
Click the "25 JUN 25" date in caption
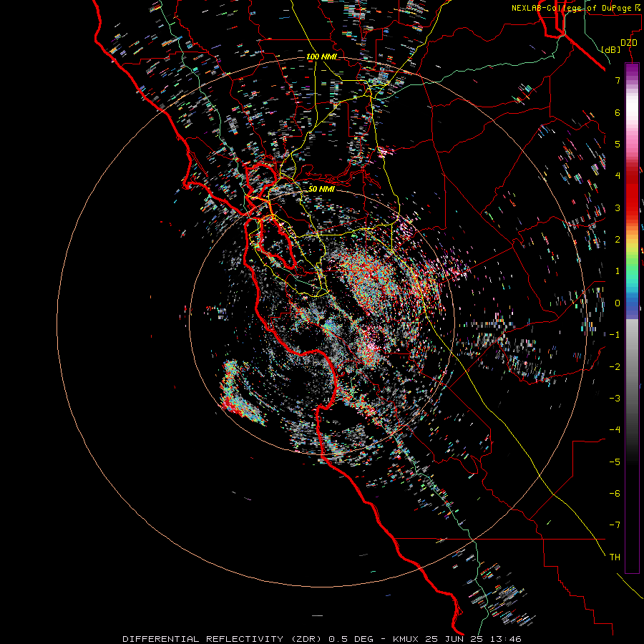453,639
